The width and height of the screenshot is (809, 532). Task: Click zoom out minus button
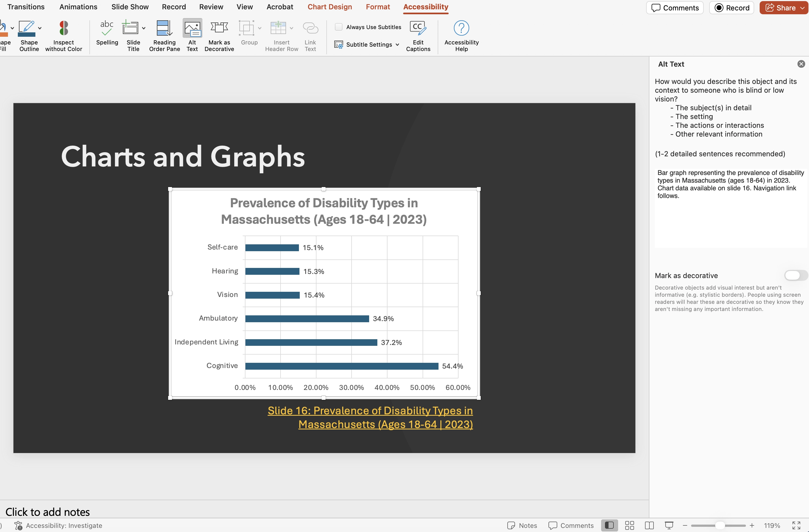[x=685, y=525]
